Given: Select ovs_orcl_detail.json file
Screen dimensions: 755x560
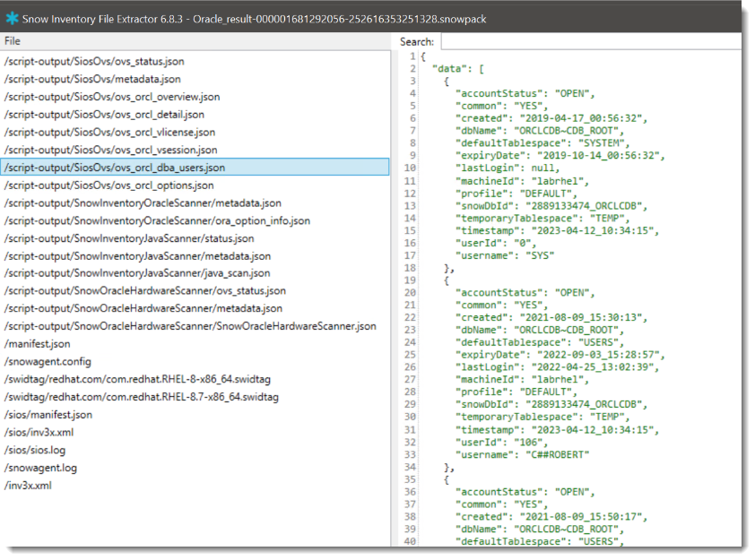Looking at the screenshot, I should [104, 115].
